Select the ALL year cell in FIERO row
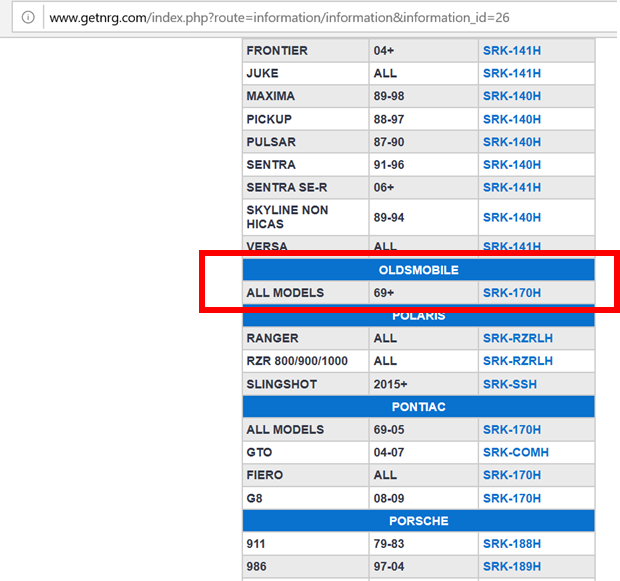This screenshot has width=620, height=581. point(423,475)
